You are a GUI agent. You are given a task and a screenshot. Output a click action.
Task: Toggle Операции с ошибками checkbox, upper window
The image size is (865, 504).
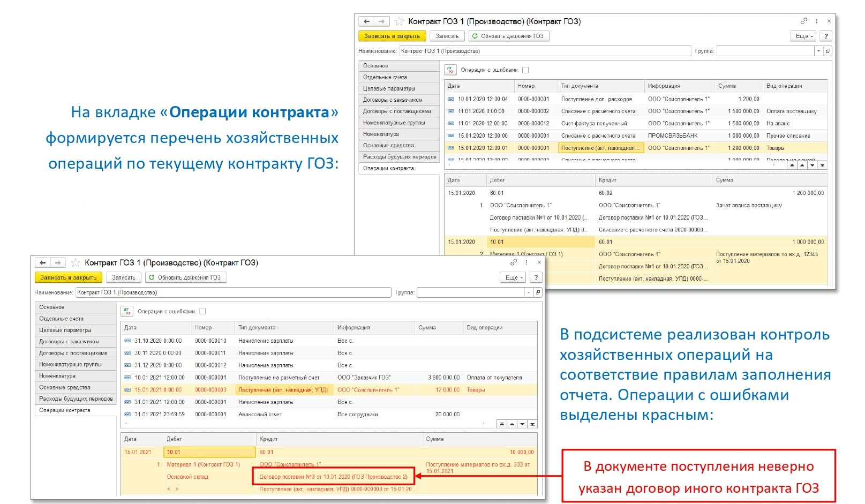[x=525, y=70]
